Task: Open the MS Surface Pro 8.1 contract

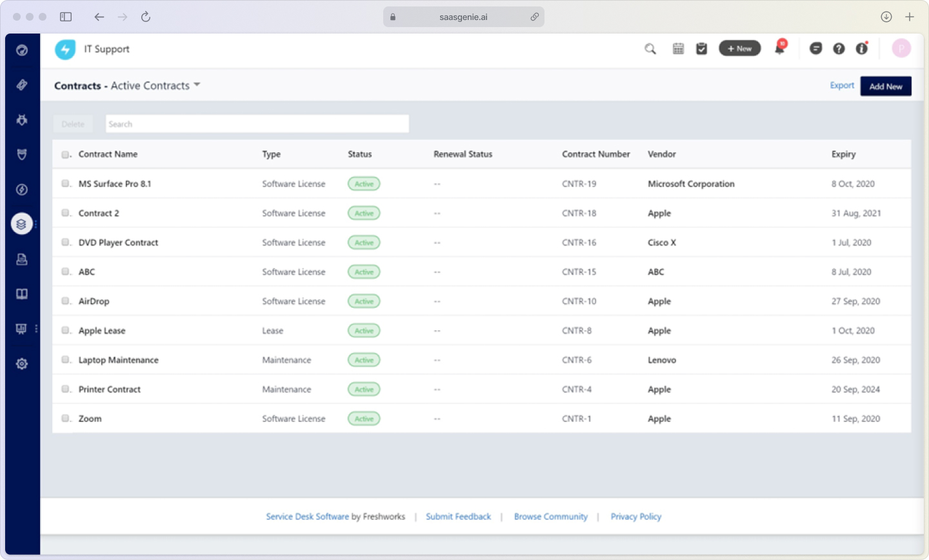Action: [x=115, y=184]
